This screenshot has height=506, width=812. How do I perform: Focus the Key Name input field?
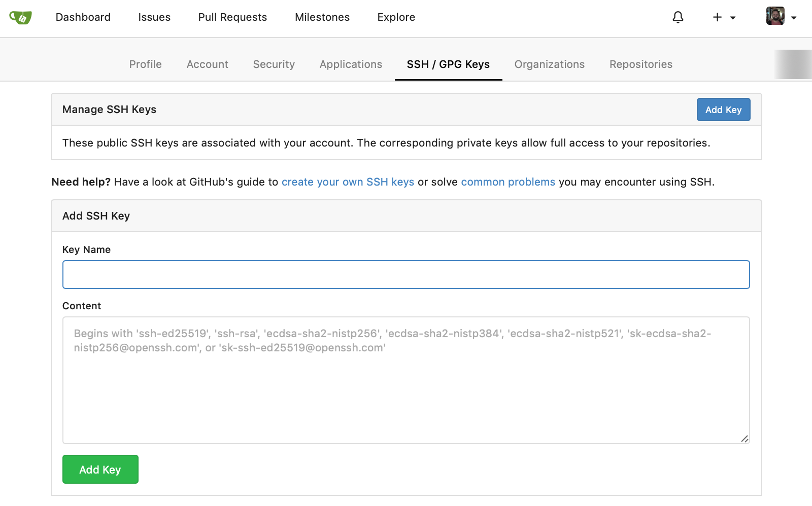pos(406,275)
